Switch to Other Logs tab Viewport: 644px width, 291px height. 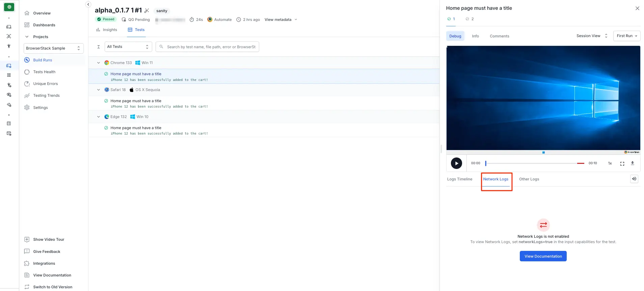click(x=529, y=179)
